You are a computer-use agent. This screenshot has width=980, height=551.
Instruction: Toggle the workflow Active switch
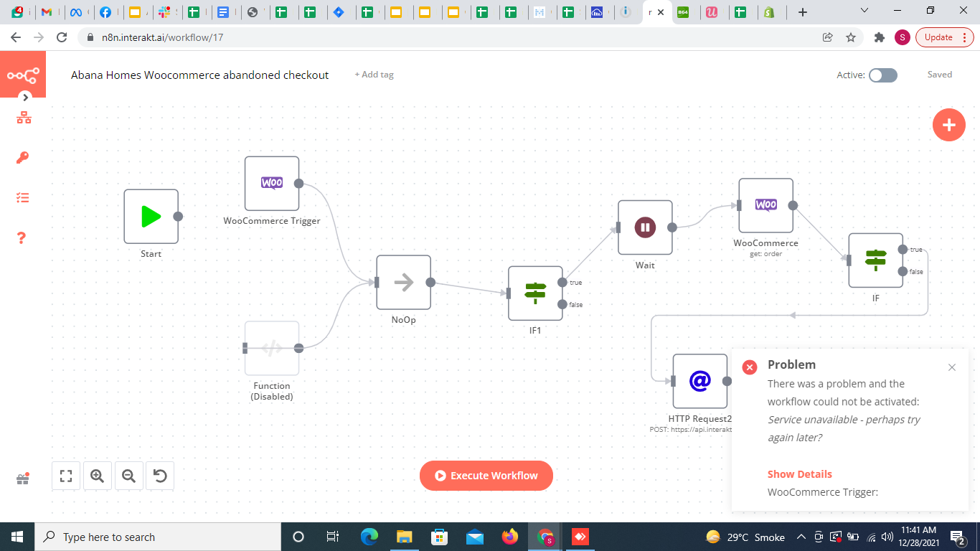[x=883, y=75]
